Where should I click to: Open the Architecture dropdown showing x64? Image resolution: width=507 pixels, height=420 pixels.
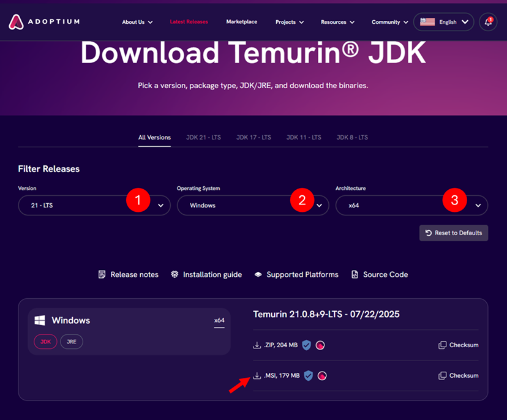(411, 205)
